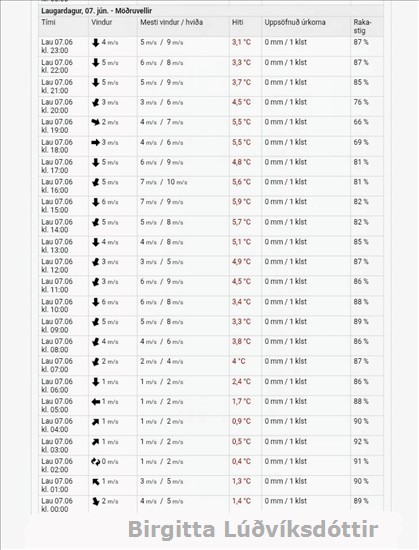Click the northwest wind arrow at 01:00
This screenshot has width=419, height=550.
tap(95, 482)
